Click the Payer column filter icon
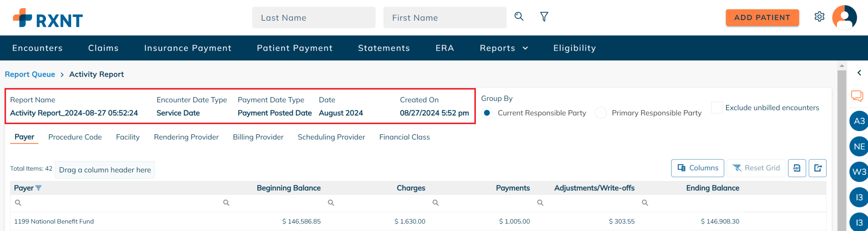Image resolution: width=868 pixels, height=231 pixels. (x=38, y=188)
